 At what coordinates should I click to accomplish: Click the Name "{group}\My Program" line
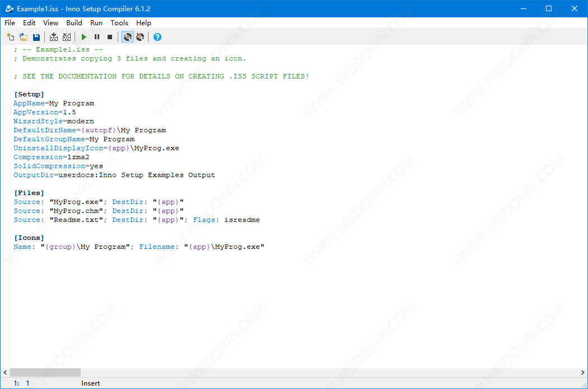click(139, 247)
